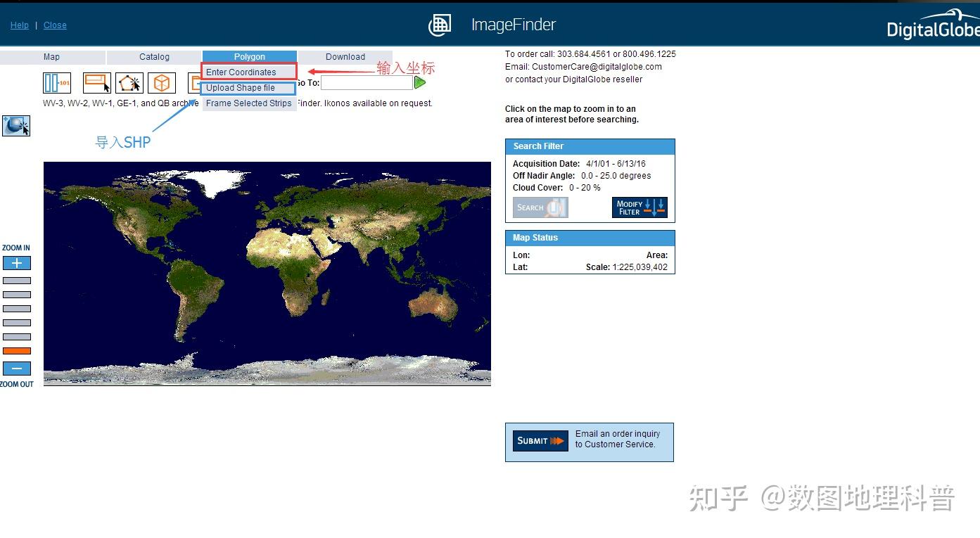Open the Download tab
Screen dimensions: 980x538
345,56
